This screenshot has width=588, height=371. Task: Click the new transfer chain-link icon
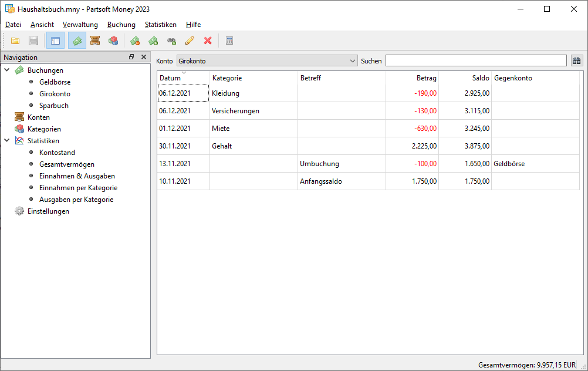point(171,41)
